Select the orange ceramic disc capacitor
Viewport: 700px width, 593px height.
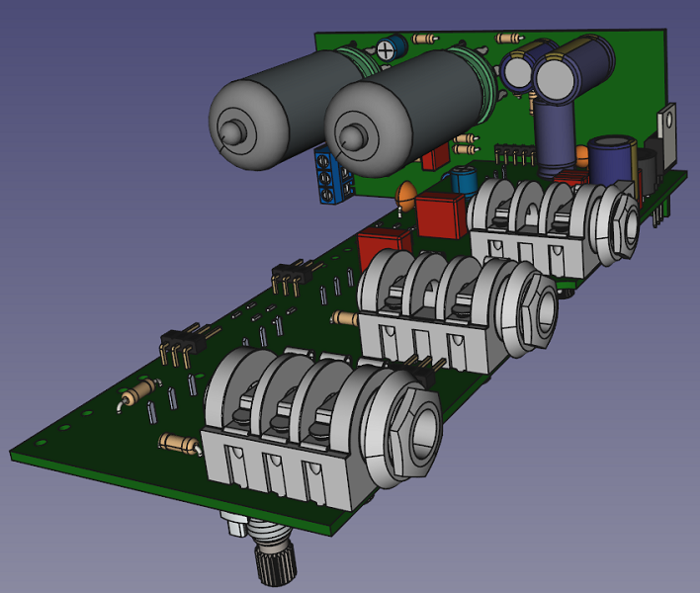coord(403,196)
